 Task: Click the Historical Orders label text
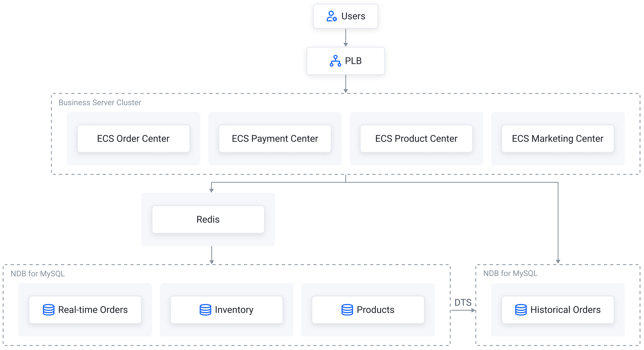click(565, 310)
